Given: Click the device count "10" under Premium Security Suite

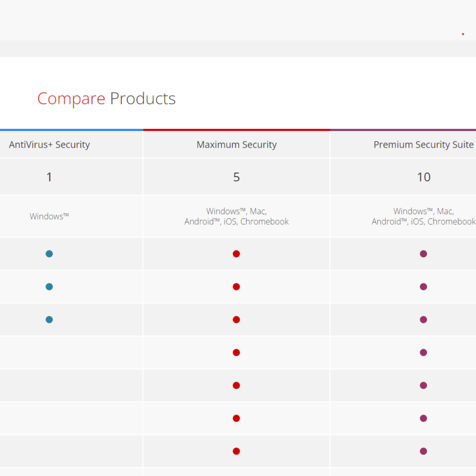Looking at the screenshot, I should [424, 177].
